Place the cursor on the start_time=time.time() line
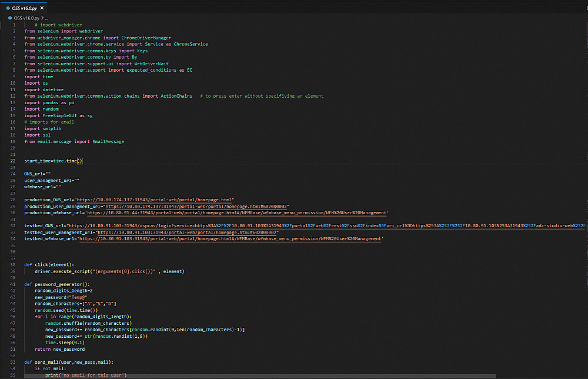 (54, 161)
